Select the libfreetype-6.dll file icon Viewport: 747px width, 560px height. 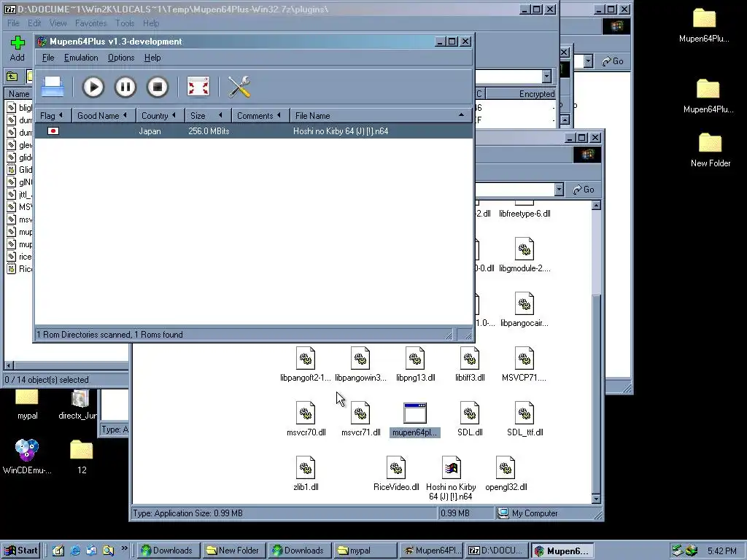[x=524, y=209]
